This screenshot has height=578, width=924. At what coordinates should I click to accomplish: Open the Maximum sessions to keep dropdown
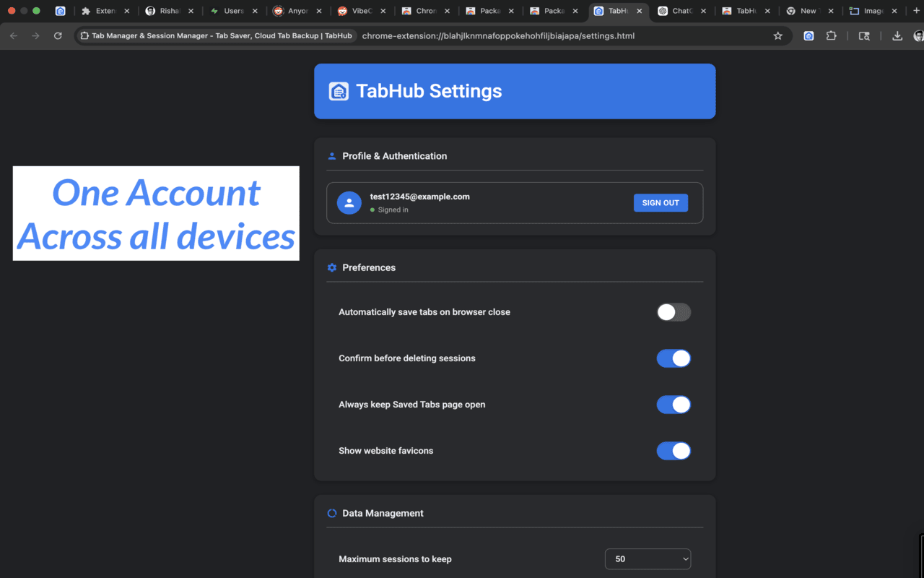click(x=648, y=559)
